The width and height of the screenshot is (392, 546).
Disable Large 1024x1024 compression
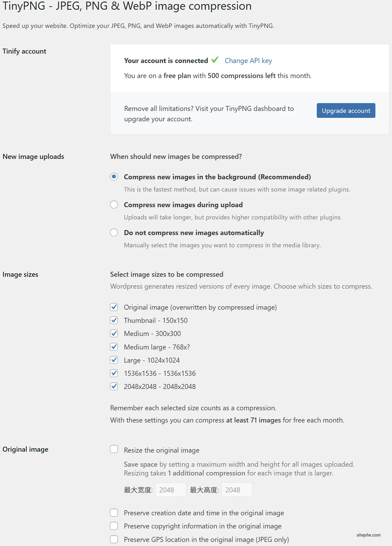click(x=114, y=360)
